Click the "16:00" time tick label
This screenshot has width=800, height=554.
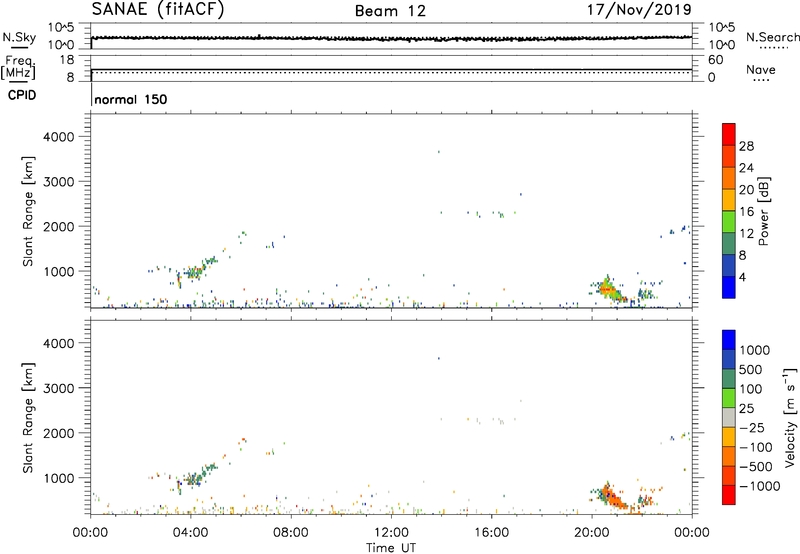pyautogui.click(x=491, y=533)
